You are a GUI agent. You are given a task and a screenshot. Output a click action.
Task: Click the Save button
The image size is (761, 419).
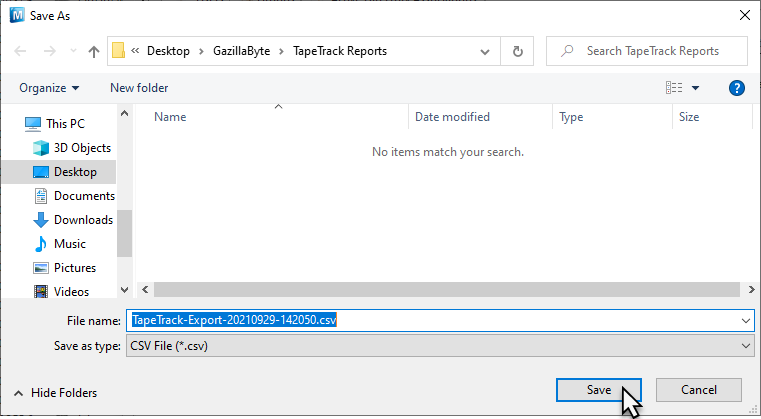point(598,390)
